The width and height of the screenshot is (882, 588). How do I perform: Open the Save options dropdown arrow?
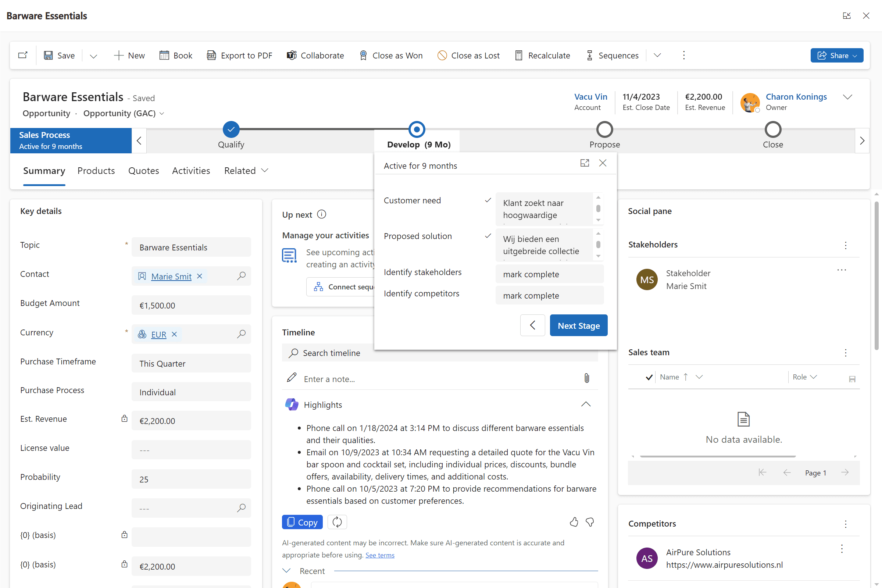point(93,56)
